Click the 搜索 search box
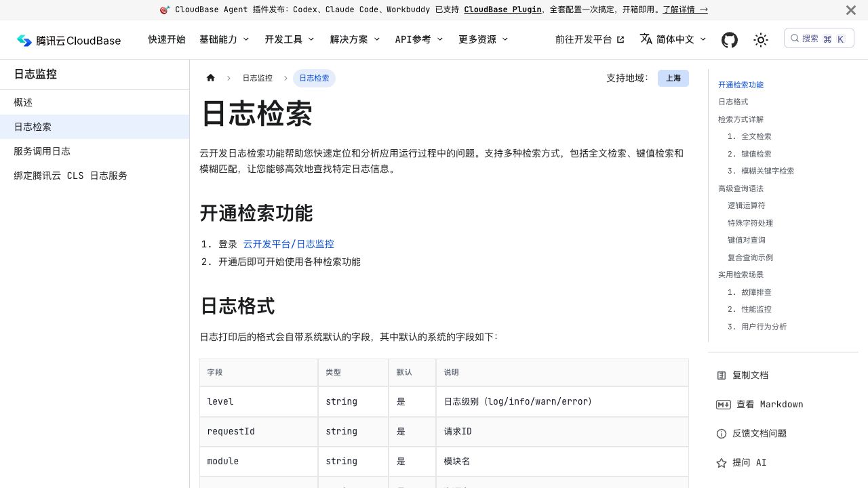The image size is (868, 488). 818,39
